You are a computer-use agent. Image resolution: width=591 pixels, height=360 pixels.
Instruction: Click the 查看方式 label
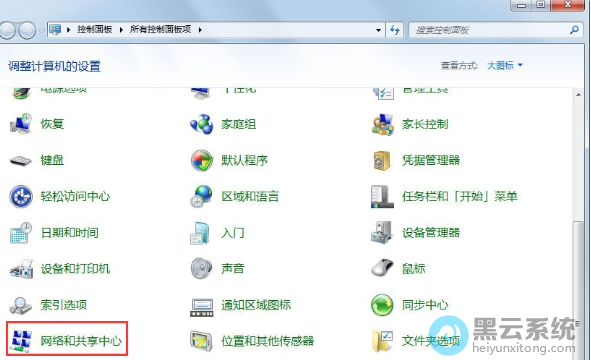tap(459, 66)
